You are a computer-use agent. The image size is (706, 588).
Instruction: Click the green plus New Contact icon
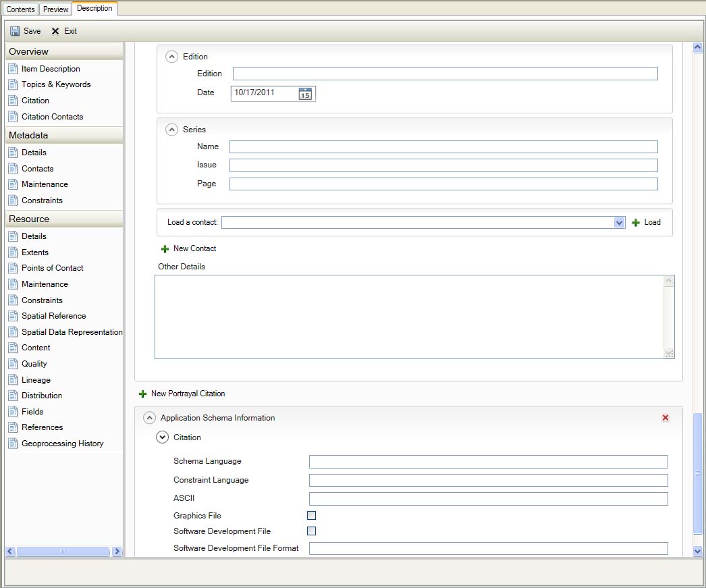[165, 249]
